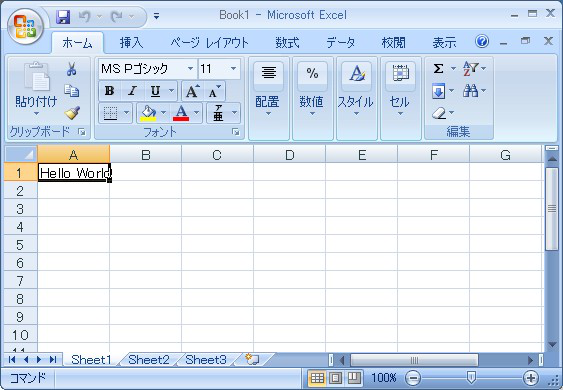Click the Copy icon in clipboard group

tap(71, 90)
